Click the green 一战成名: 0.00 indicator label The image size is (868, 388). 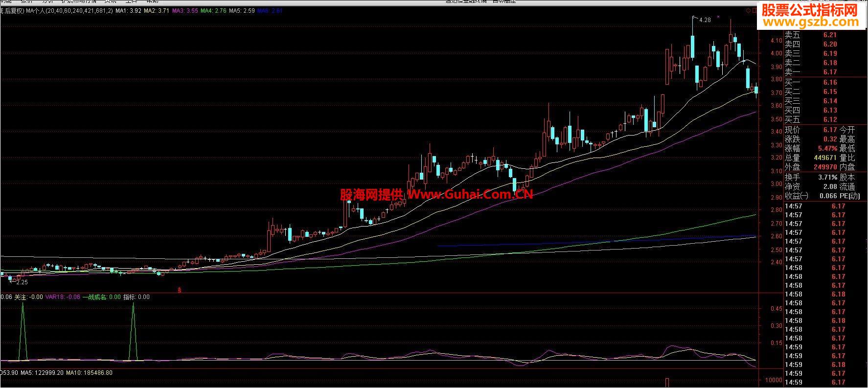pos(102,297)
